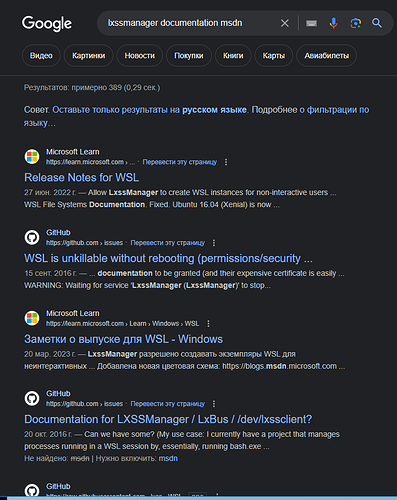Translate the 'Documentation for LXSSManager' result page
Viewport: 397px width, 500px height.
point(168,404)
